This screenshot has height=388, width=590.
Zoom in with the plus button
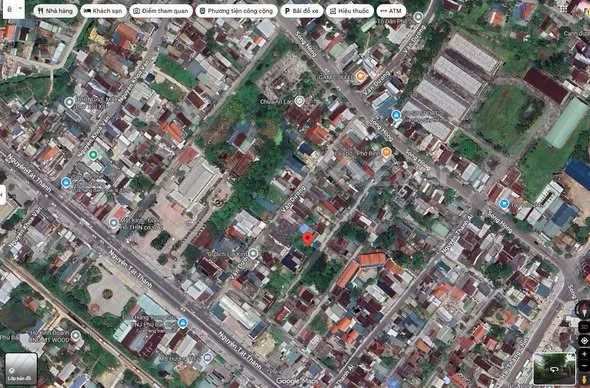(584, 354)
